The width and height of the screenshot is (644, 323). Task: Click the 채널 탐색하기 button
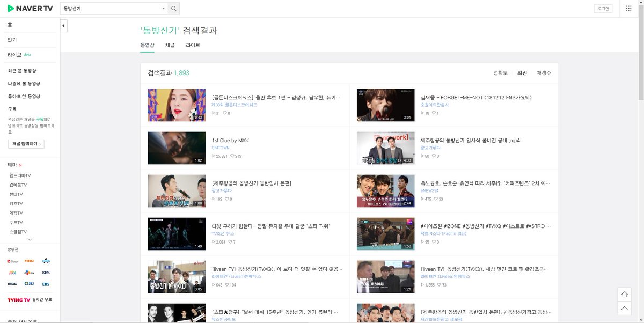(x=26, y=144)
